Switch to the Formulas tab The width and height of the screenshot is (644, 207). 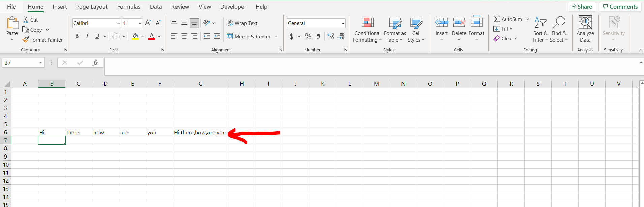[129, 7]
